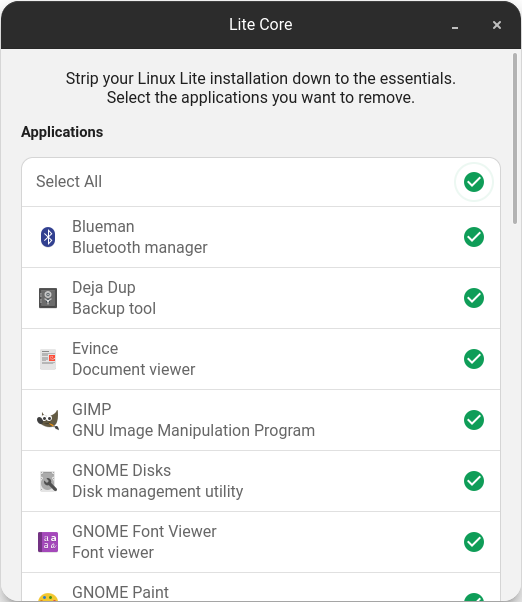
Task: Click the GNOME Font Viewer purple icon
Action: tap(48, 542)
